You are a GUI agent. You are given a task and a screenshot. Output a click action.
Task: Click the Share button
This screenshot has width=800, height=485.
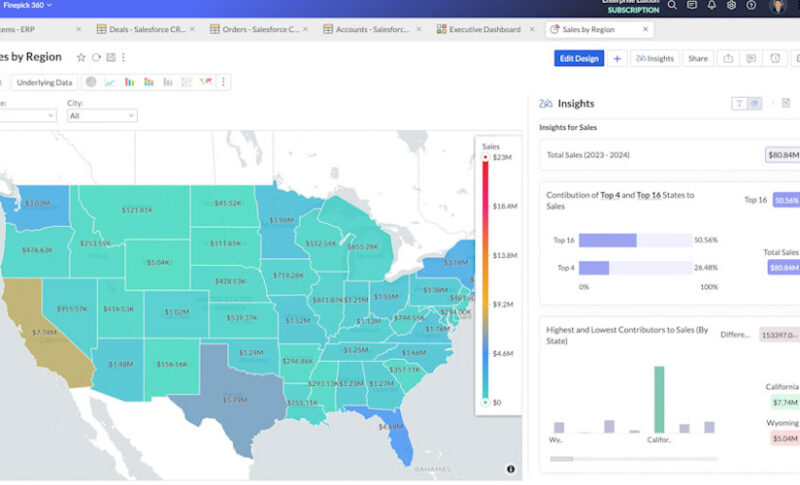tap(697, 58)
